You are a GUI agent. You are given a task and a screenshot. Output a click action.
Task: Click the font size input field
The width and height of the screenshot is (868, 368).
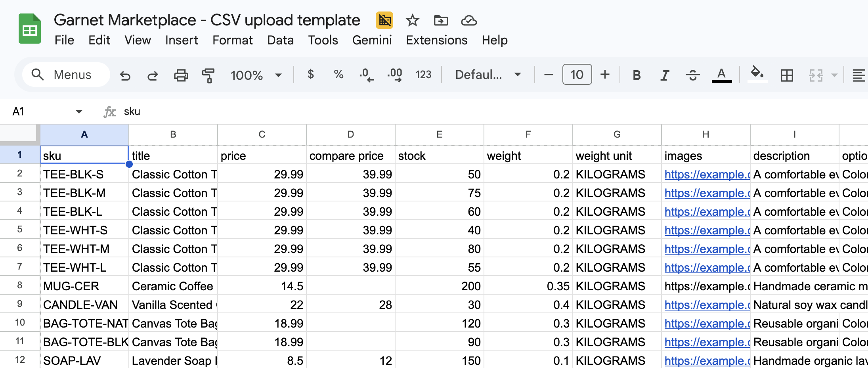point(577,75)
